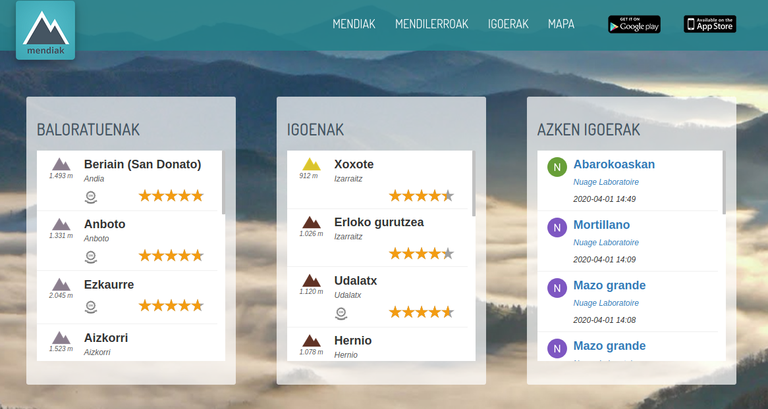Viewport: 768px width, 409px height.
Task: Click the yellow mountain icon for Xoxote
Action: tap(311, 164)
